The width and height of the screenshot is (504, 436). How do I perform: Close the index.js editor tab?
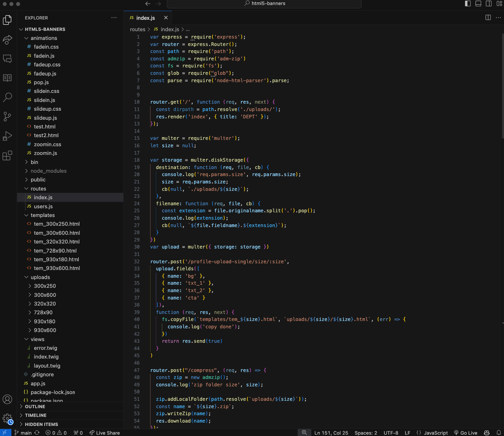tap(166, 17)
